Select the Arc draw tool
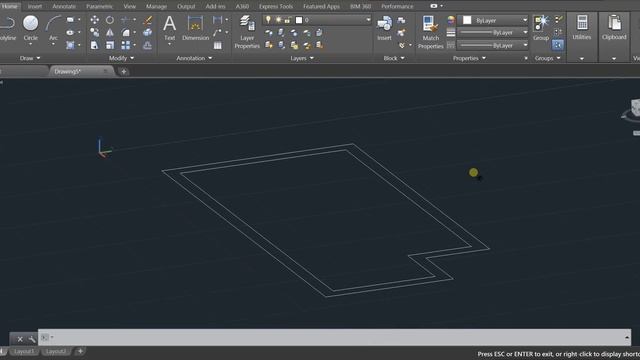Viewport: 640px width, 360px height. 53,28
